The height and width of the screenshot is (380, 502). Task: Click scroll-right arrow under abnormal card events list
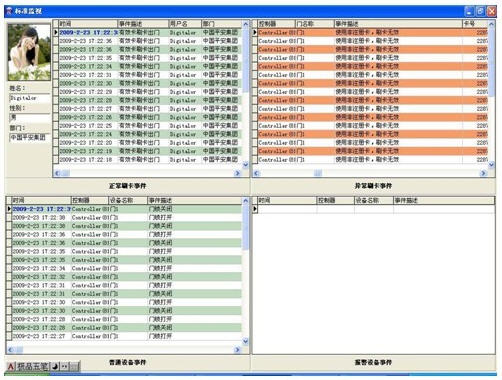(483, 173)
